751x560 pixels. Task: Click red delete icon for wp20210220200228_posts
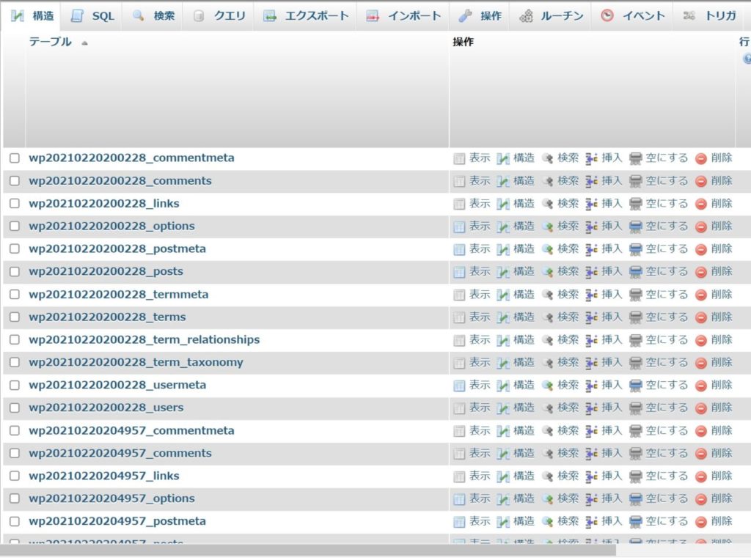tap(701, 272)
